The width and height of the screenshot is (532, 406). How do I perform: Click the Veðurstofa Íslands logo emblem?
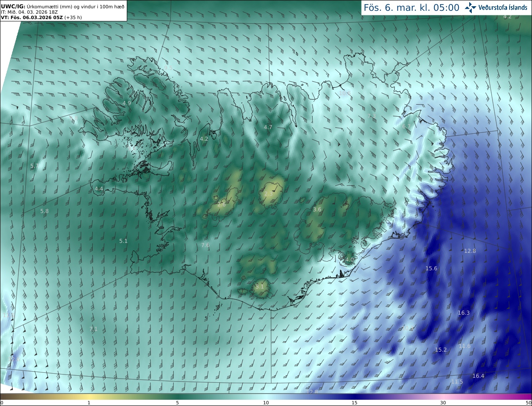coord(470,7)
